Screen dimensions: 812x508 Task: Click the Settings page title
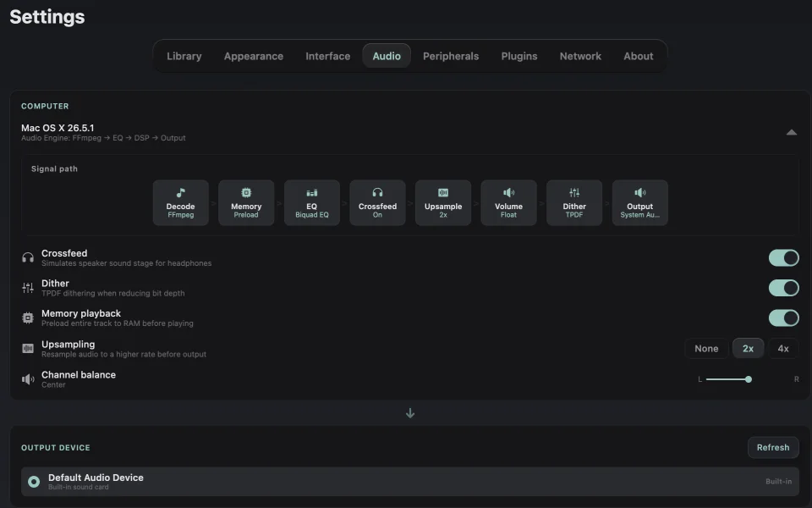(47, 17)
